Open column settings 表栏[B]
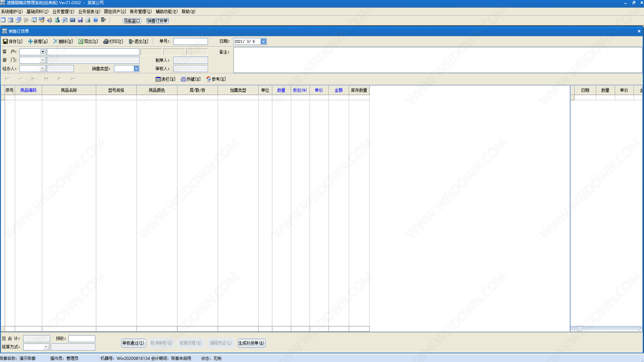The height and width of the screenshot is (362, 644). (166, 79)
